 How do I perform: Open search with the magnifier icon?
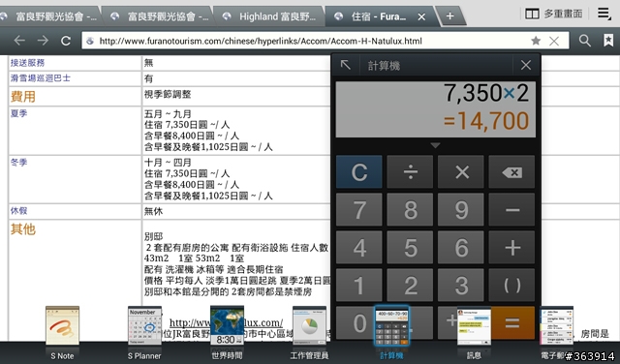click(585, 41)
